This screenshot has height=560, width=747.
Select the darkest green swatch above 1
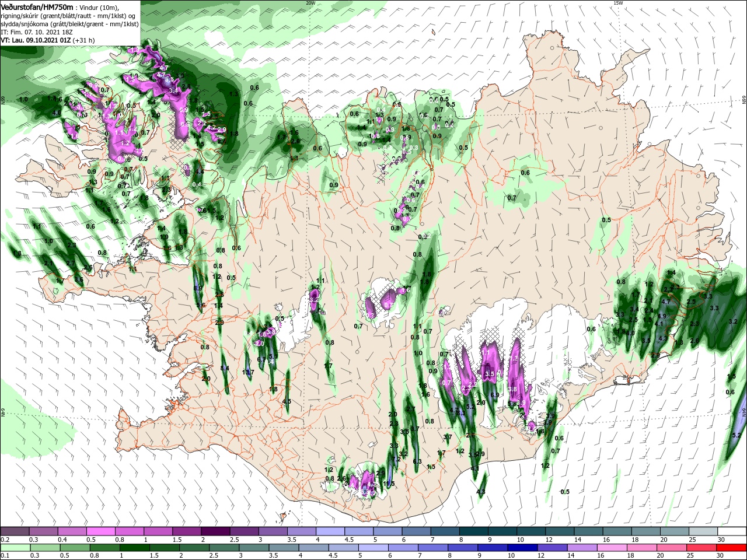(x=134, y=547)
